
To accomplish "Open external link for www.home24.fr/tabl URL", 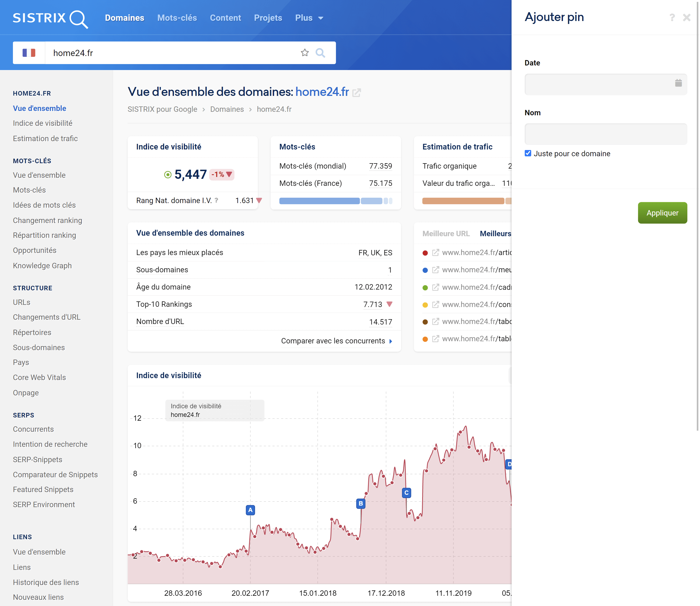I will (436, 339).
